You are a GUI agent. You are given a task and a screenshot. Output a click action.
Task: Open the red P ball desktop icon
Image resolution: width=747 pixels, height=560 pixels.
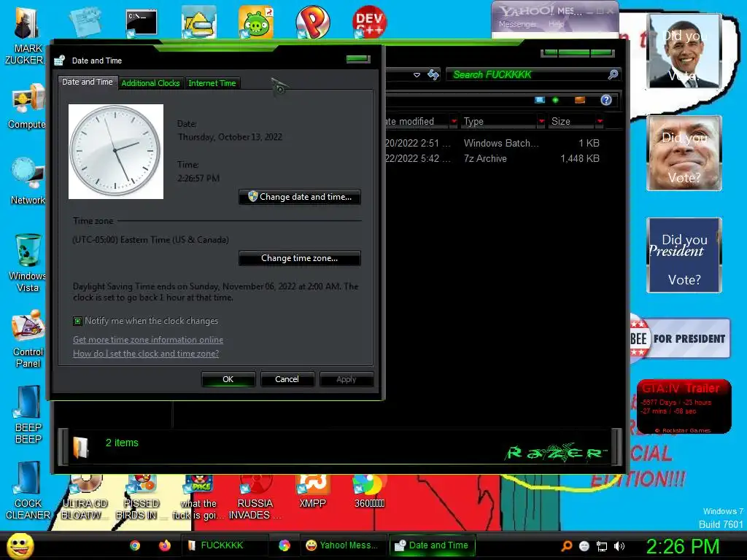pos(312,22)
